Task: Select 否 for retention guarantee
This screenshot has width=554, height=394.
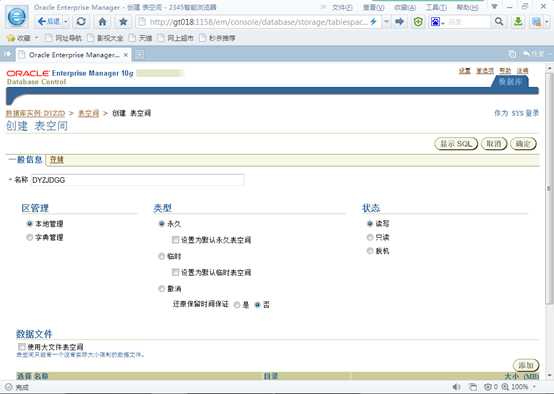Action: [x=258, y=305]
